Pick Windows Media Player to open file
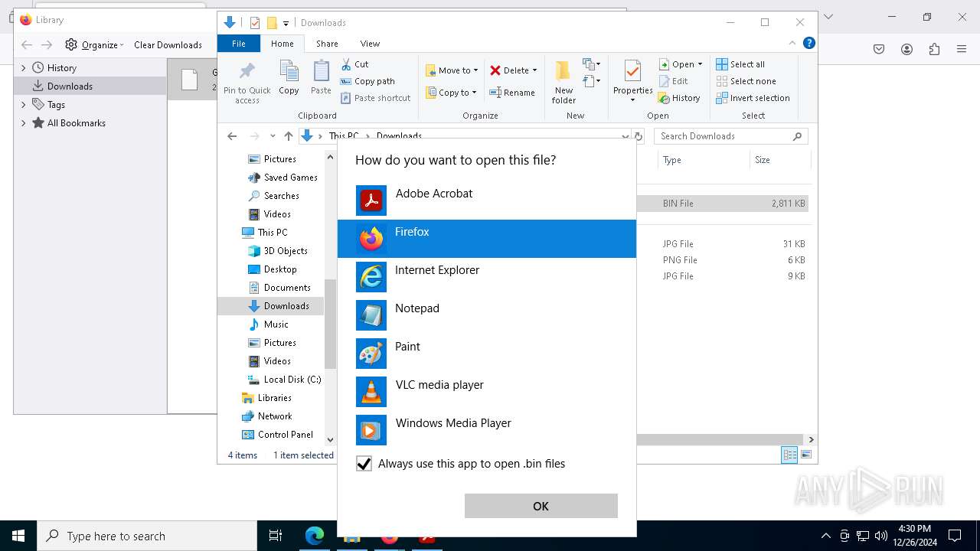Image resolution: width=980 pixels, height=551 pixels. [487, 430]
